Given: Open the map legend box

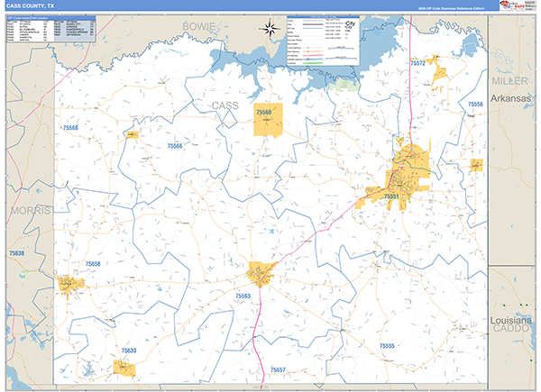Looking at the screenshot, I should [x=322, y=40].
